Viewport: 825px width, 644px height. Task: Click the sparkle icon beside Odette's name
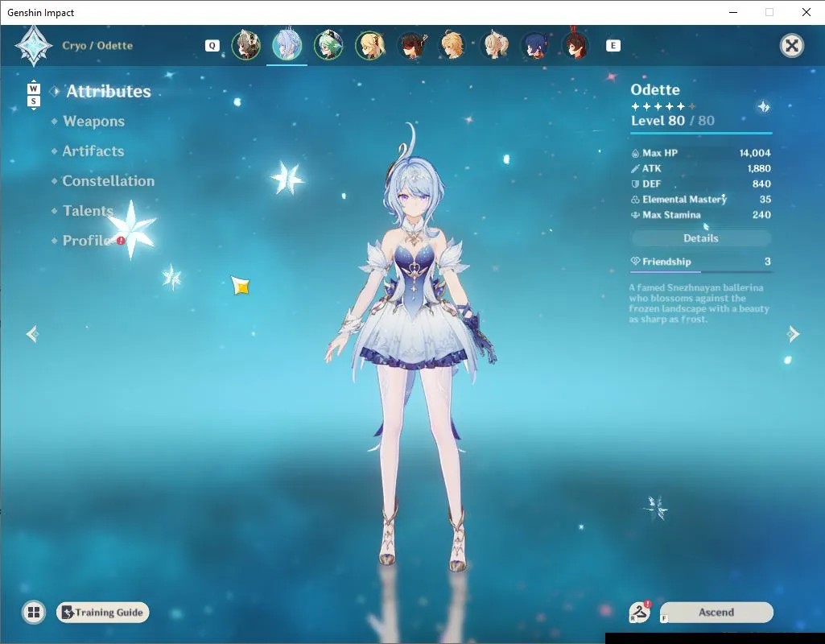[764, 107]
